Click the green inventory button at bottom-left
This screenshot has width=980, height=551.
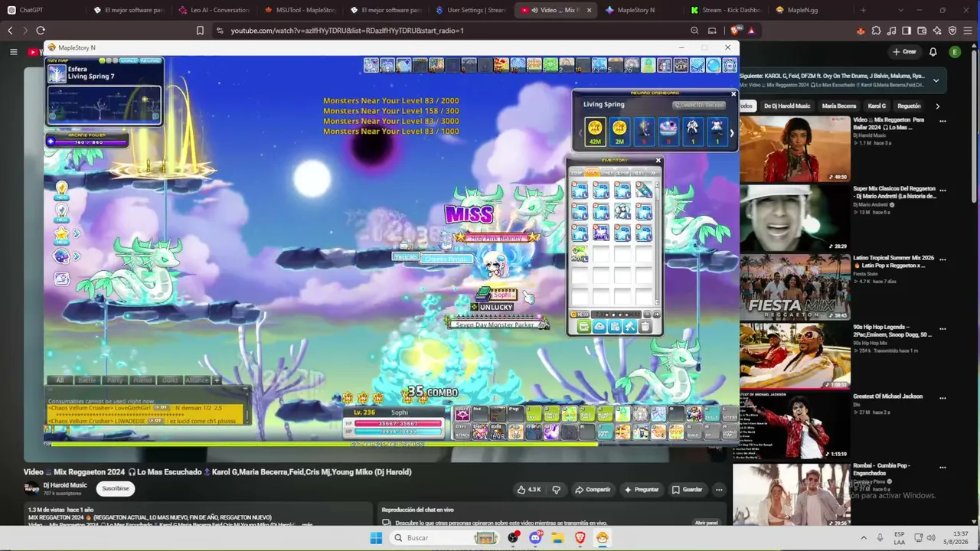point(583,327)
